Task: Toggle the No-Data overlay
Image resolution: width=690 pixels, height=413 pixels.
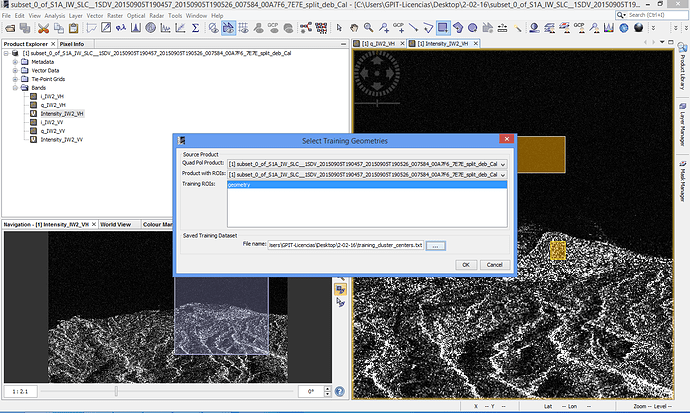Action: [x=213, y=28]
